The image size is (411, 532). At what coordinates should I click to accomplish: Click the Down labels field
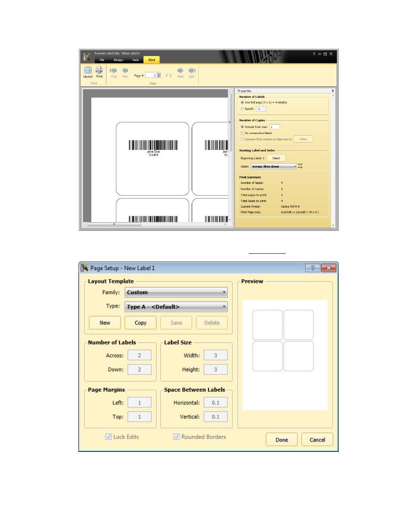[x=140, y=370]
